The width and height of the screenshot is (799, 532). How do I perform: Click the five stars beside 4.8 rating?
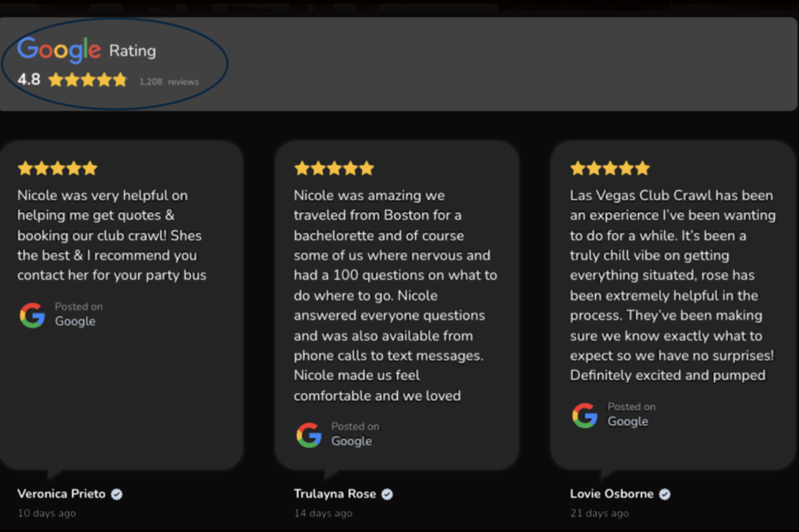point(87,80)
